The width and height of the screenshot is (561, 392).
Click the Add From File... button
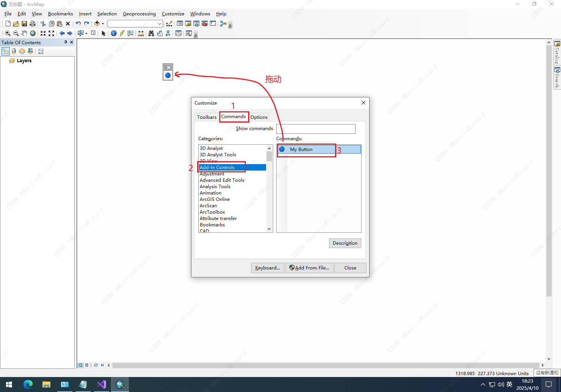[x=309, y=268]
